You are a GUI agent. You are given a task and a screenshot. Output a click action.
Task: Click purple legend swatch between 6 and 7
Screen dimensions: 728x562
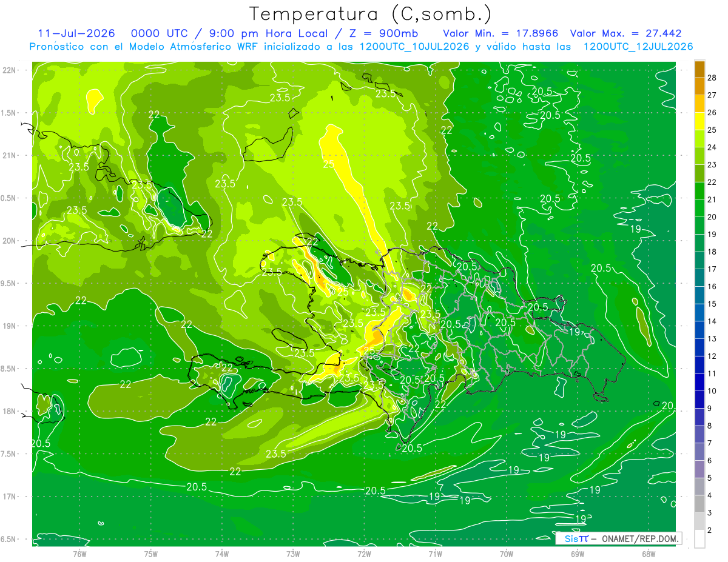pos(699,452)
